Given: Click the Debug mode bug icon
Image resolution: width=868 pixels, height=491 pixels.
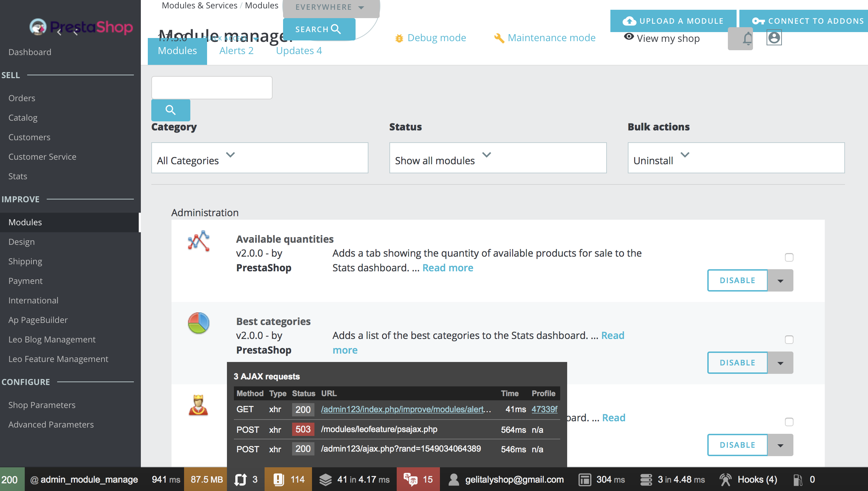Looking at the screenshot, I should pos(399,38).
